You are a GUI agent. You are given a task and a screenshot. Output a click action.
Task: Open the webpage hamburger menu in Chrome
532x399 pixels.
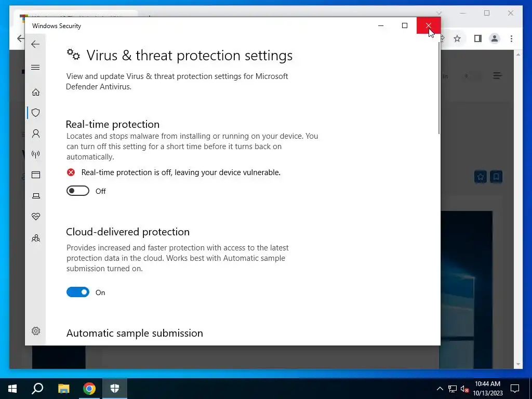point(497,76)
